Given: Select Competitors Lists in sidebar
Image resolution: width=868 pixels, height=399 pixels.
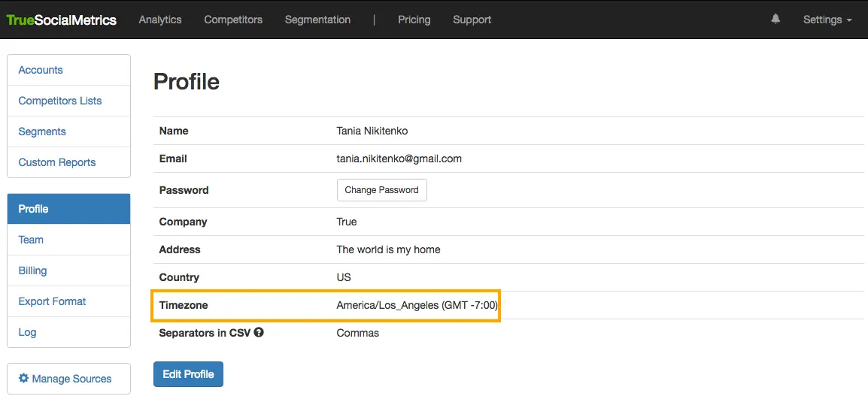Looking at the screenshot, I should (x=60, y=101).
